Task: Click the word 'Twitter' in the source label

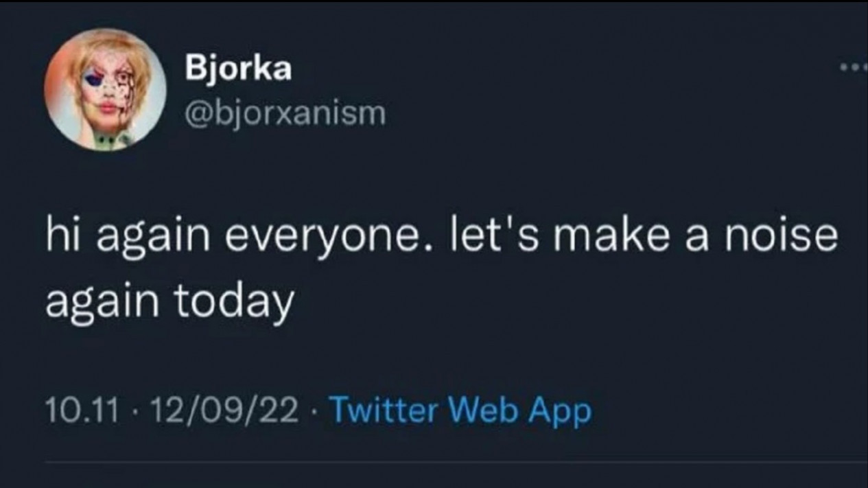Action: point(384,410)
